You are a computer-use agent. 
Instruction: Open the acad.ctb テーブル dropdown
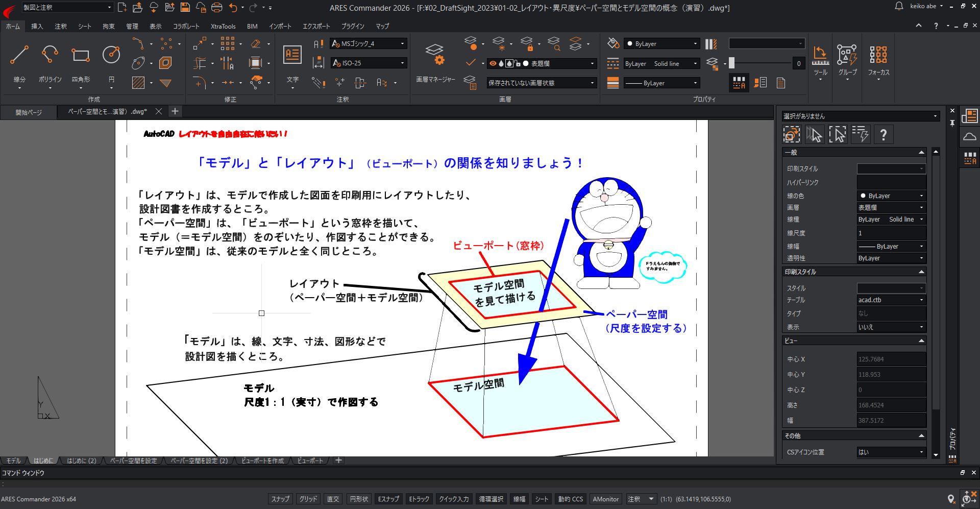(x=891, y=300)
